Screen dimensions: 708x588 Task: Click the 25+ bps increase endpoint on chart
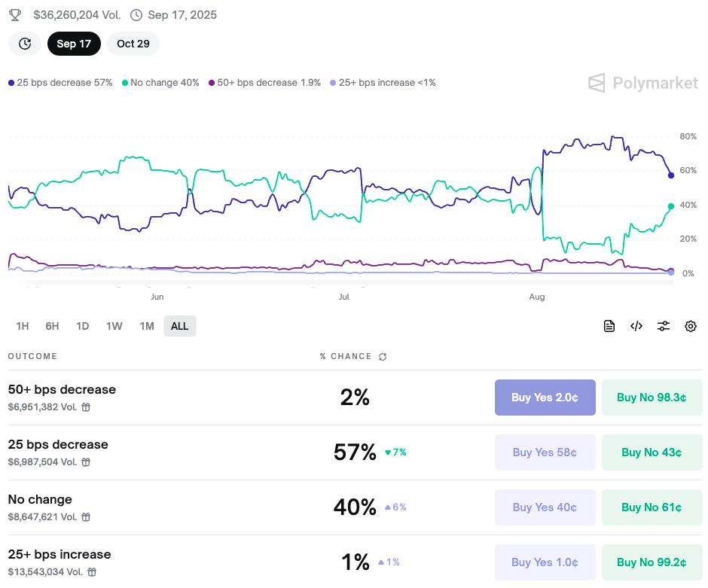[671, 273]
